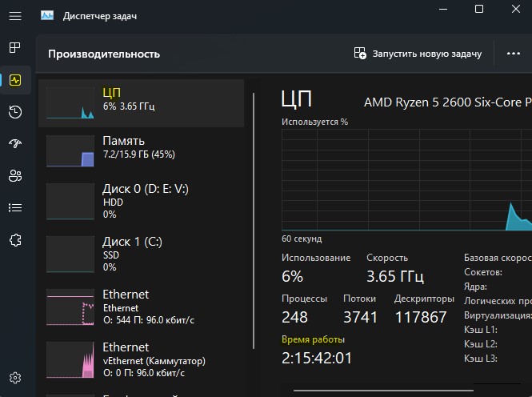
Task: Open the hamburger navigation menu
Action: coord(15,16)
